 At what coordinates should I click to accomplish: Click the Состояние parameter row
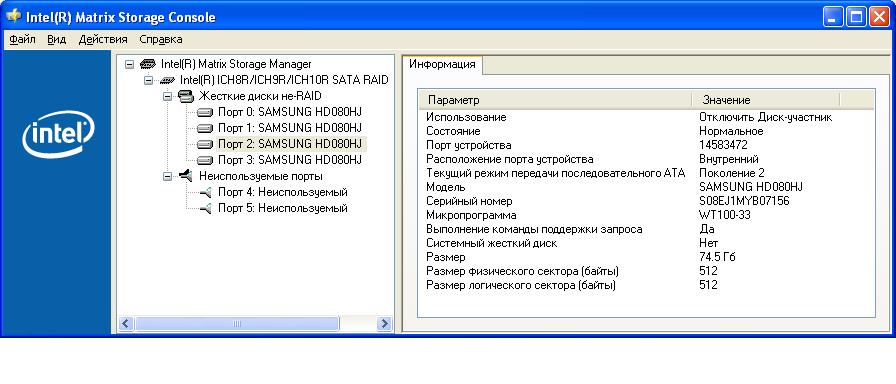coord(453,131)
